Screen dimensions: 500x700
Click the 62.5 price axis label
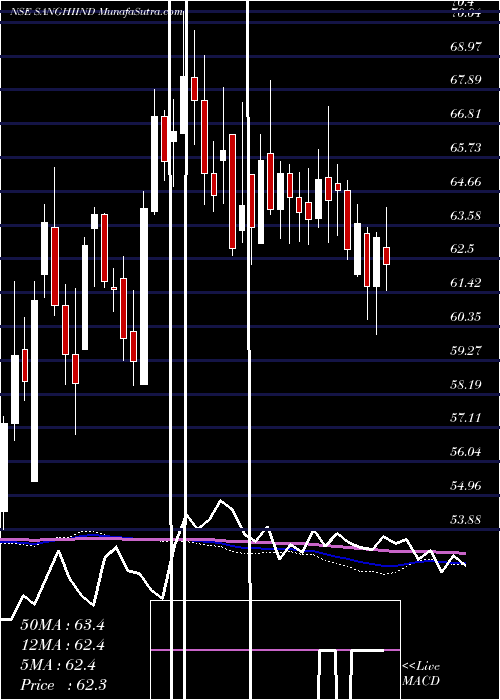(x=462, y=249)
